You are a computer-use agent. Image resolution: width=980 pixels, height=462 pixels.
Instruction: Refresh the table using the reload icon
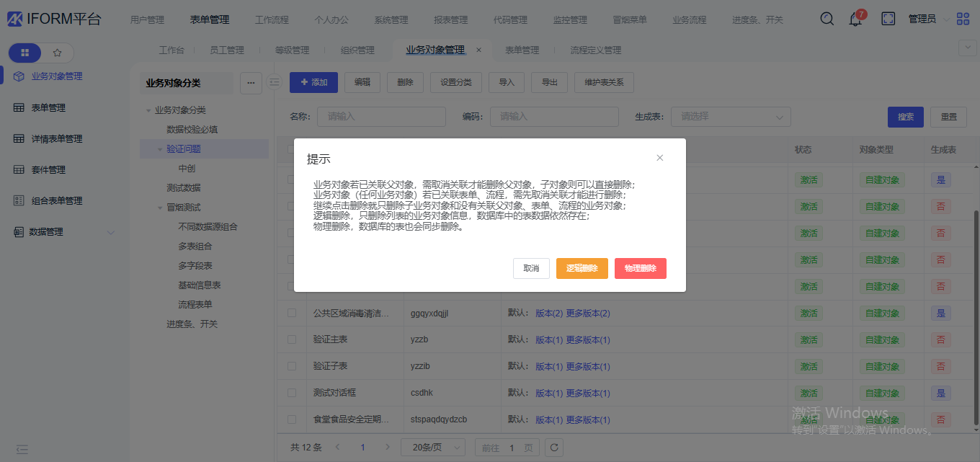click(x=553, y=448)
